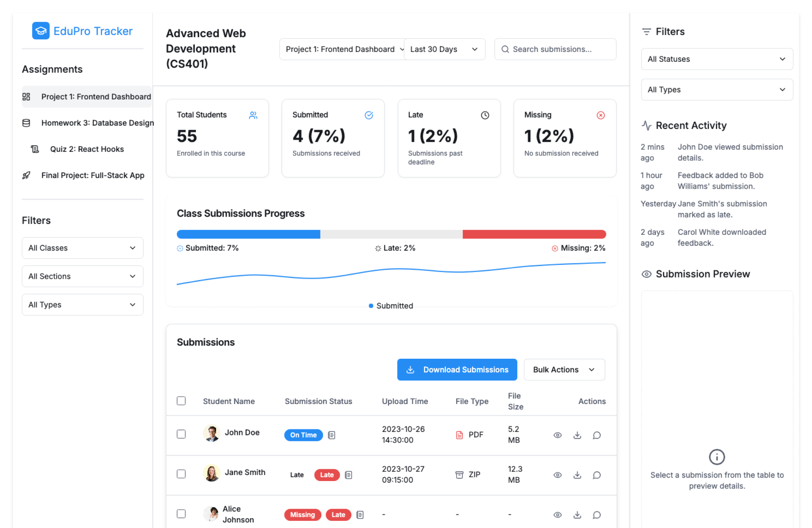Click the Download Submissions button
Image resolution: width=812 pixels, height=528 pixels.
tap(457, 370)
